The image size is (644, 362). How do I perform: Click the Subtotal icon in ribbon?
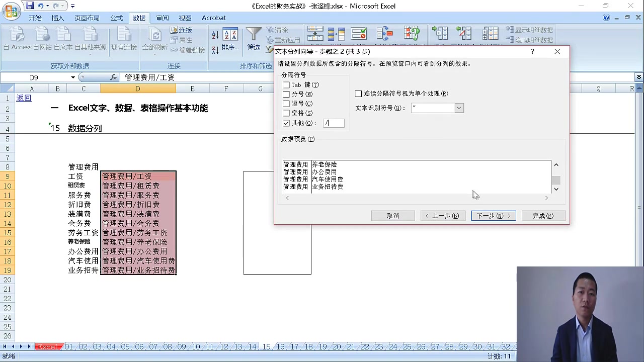490,34
